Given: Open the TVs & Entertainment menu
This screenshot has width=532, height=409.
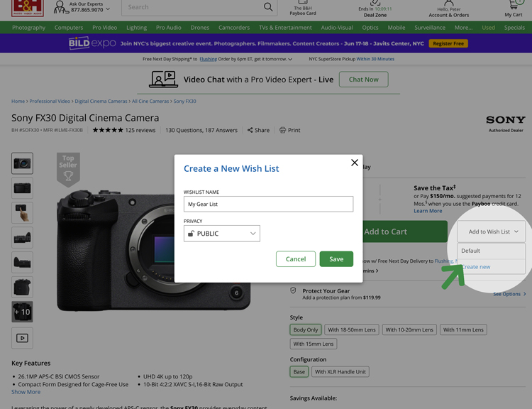Looking at the screenshot, I should pyautogui.click(x=285, y=28).
